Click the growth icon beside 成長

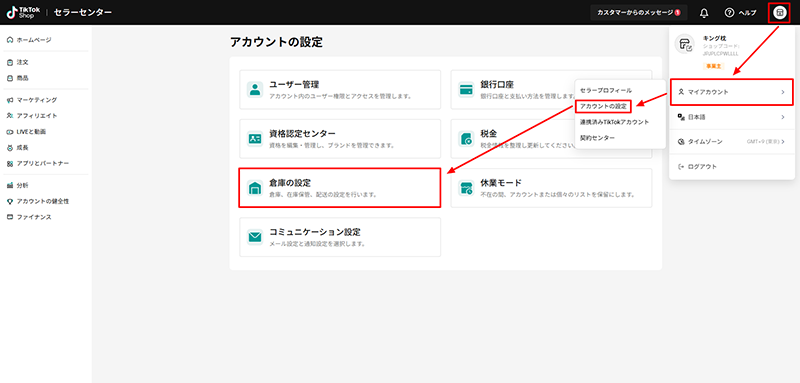pyautogui.click(x=10, y=147)
